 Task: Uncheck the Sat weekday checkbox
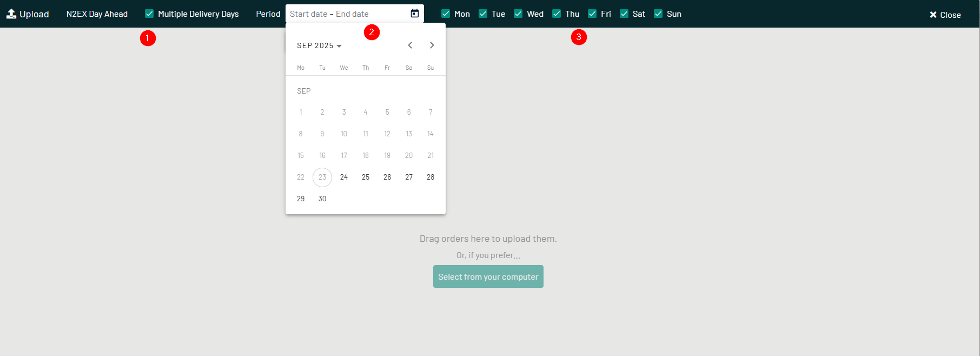tap(624, 14)
